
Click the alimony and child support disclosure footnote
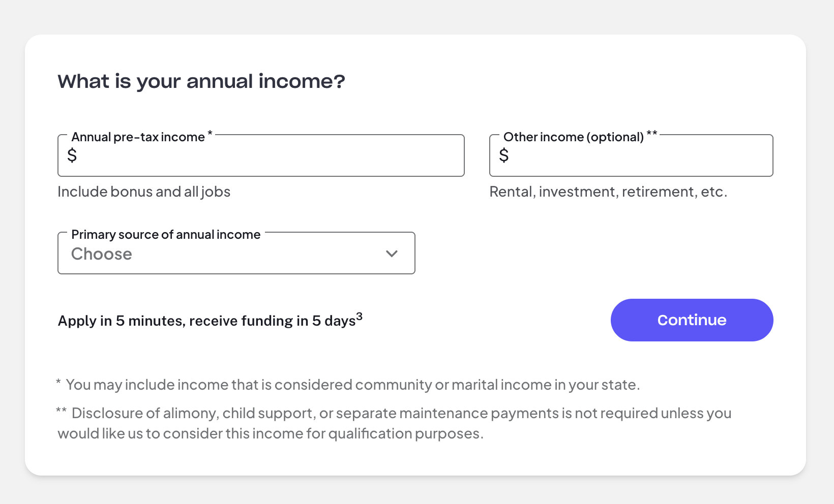click(x=394, y=423)
